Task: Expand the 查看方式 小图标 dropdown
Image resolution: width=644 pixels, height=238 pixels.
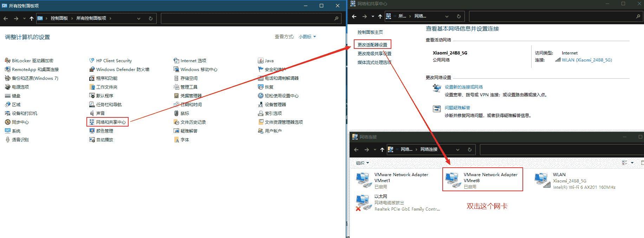Action: pyautogui.click(x=307, y=37)
